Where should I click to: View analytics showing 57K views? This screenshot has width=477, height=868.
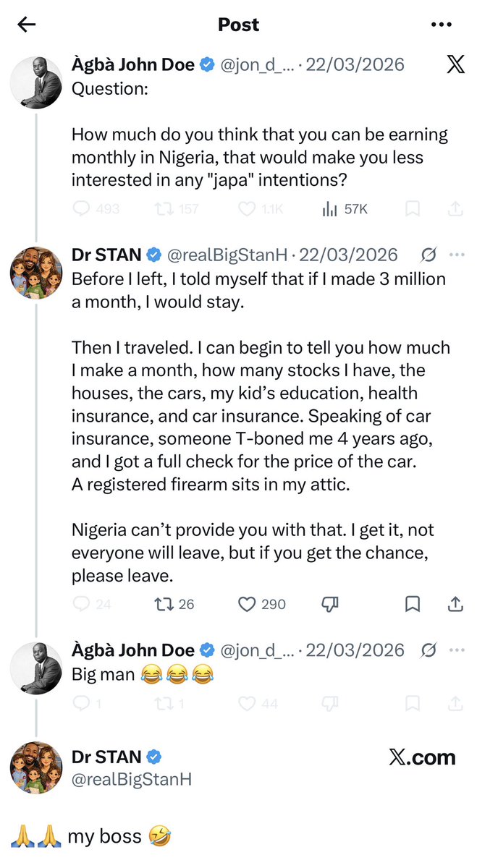(x=329, y=209)
